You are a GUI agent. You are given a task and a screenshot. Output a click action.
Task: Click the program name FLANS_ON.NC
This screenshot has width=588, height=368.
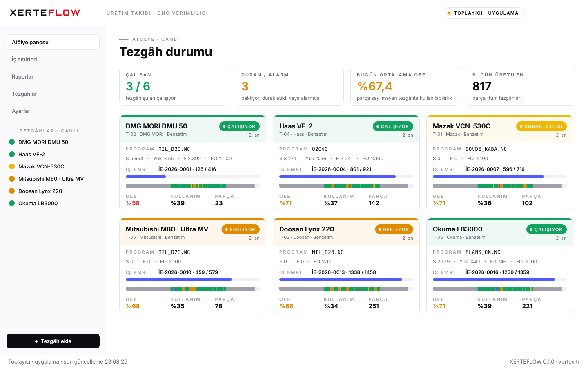pos(483,252)
